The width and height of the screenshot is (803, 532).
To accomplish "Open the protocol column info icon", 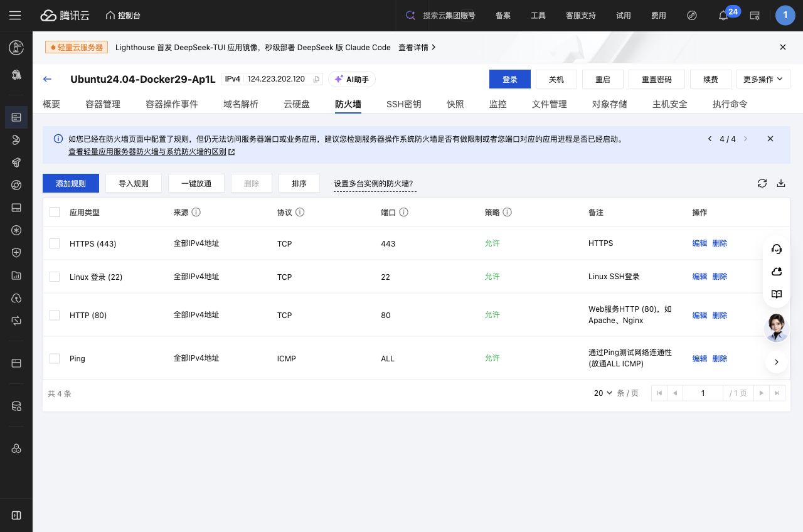I will click(300, 212).
